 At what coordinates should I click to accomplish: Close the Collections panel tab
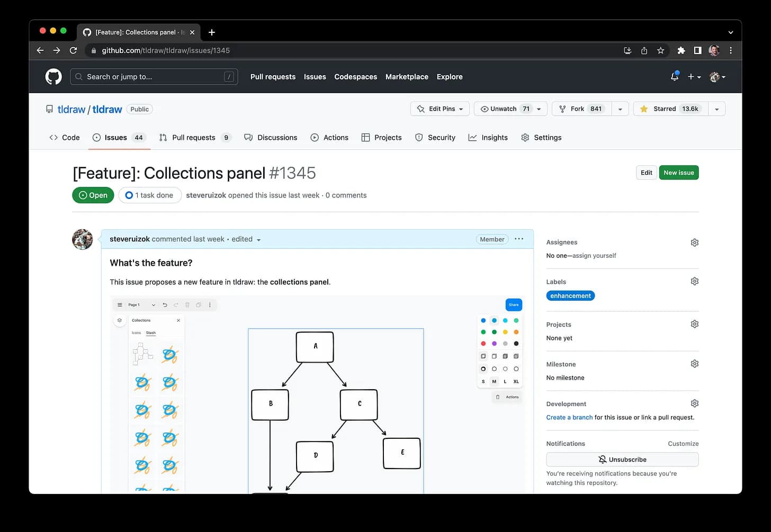[x=192, y=32]
